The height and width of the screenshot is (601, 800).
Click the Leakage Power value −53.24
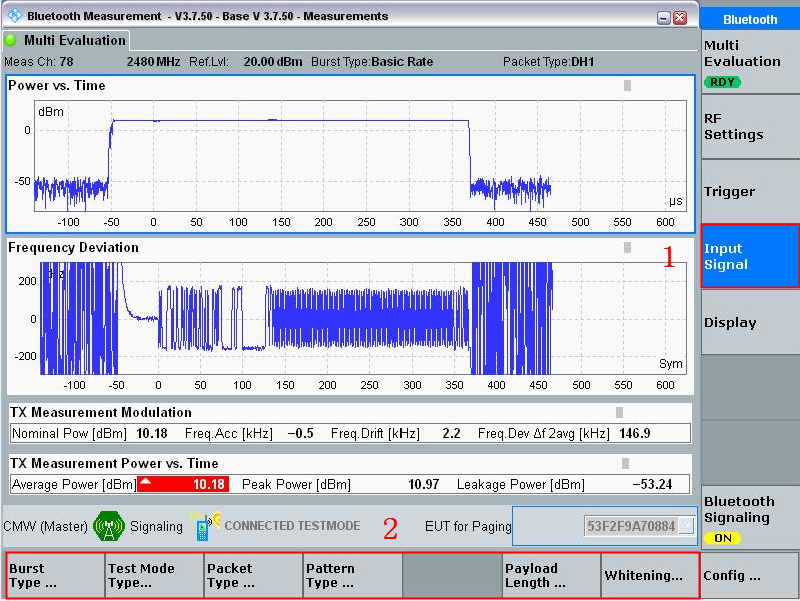pyautogui.click(x=653, y=484)
